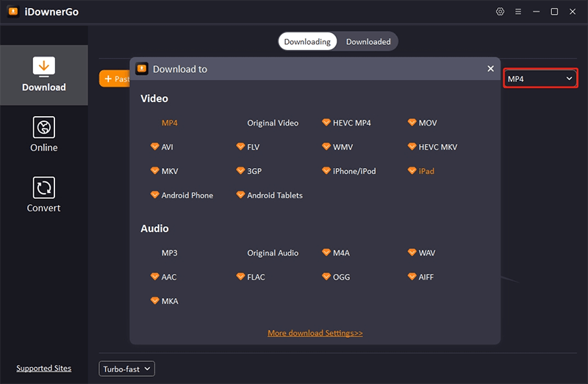Click premium diamond icon beside MOV
Image resolution: width=588 pixels, height=384 pixels.
tap(412, 122)
